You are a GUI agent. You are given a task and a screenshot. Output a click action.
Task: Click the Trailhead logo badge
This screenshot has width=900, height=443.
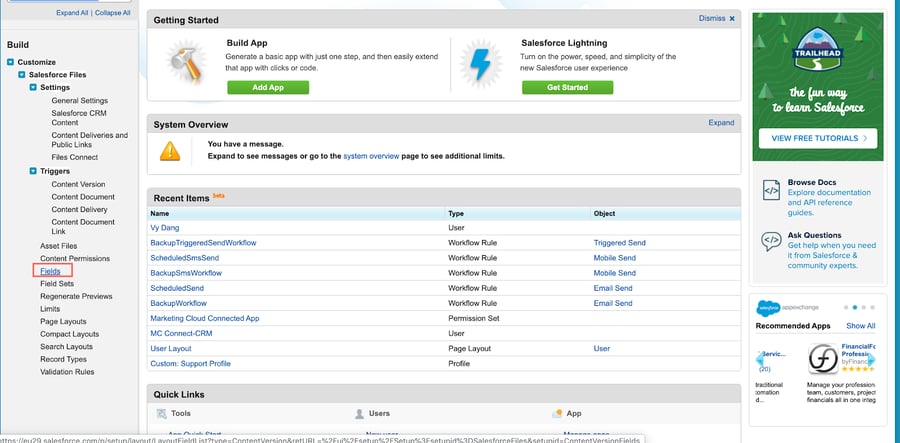(x=818, y=50)
